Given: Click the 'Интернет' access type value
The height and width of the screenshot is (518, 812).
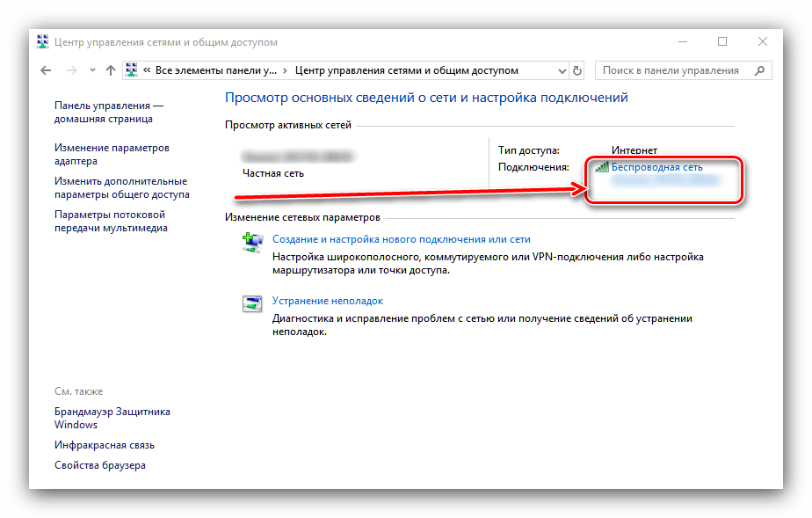Looking at the screenshot, I should click(634, 150).
